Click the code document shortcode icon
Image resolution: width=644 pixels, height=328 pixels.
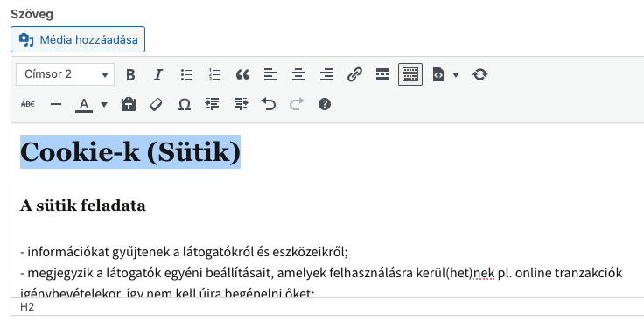pyautogui.click(x=438, y=74)
